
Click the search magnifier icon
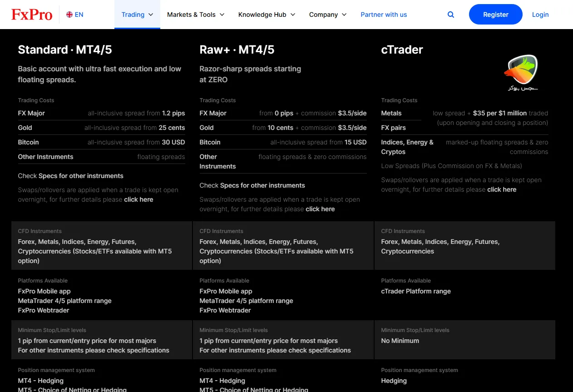click(451, 15)
